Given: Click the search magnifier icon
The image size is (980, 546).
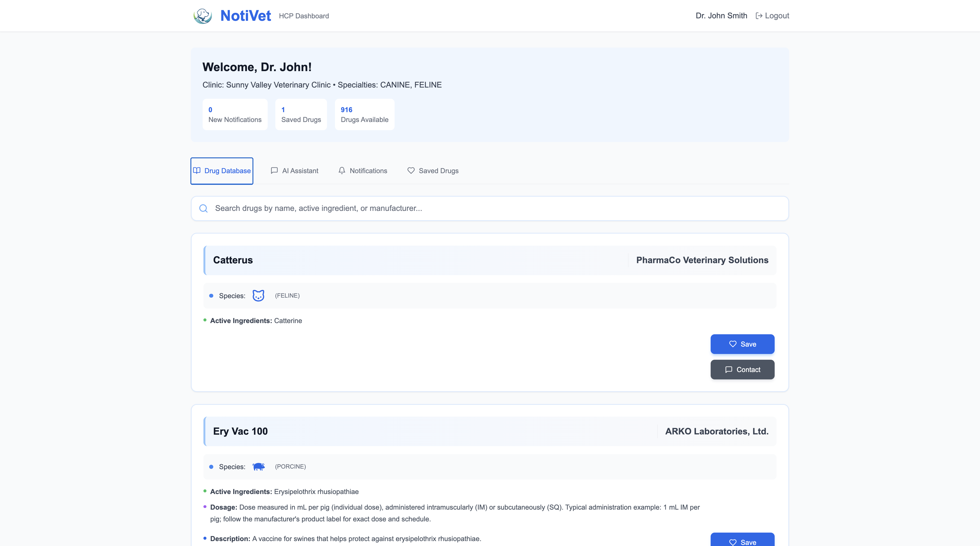Looking at the screenshot, I should click(x=203, y=208).
